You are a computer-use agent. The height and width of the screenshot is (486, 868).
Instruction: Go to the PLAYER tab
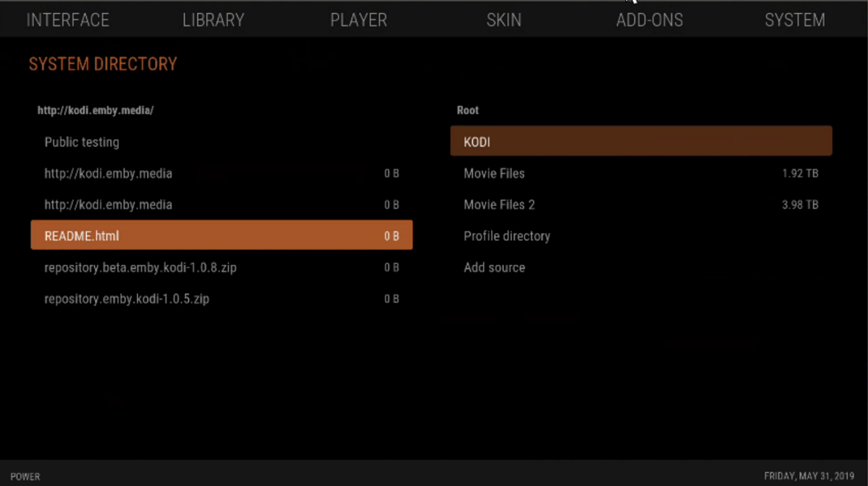(x=359, y=20)
